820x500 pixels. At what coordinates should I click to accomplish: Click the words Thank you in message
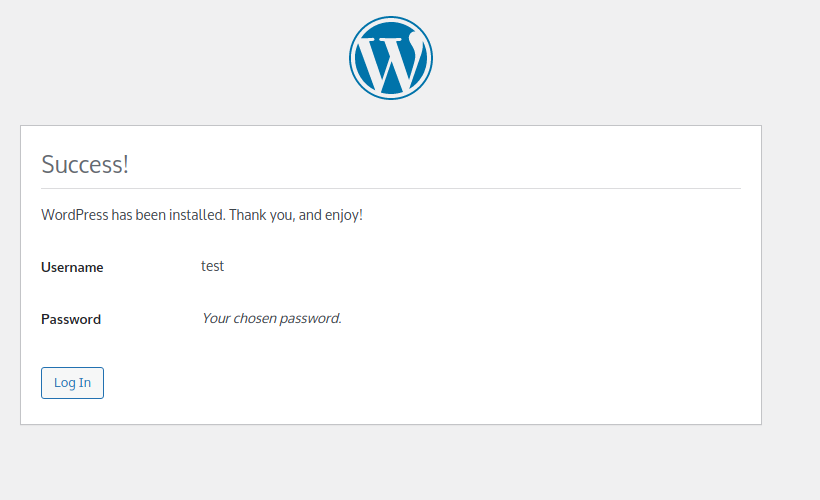click(261, 215)
